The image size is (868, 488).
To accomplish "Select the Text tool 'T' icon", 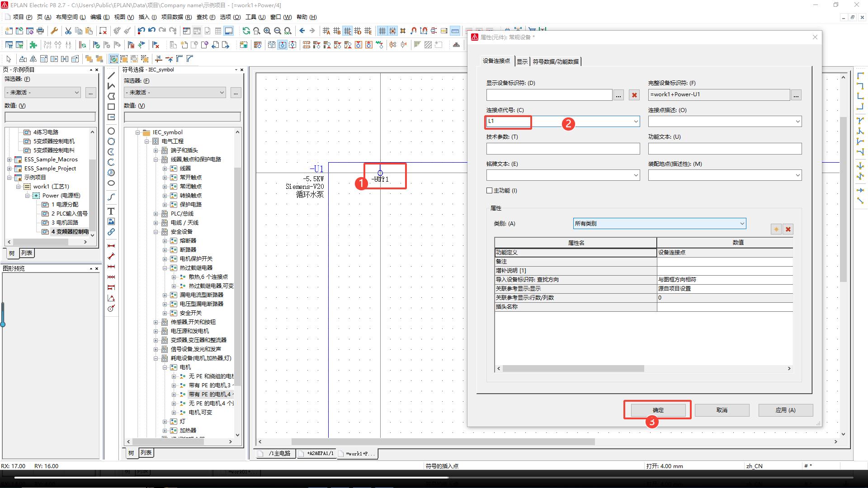I will 111,211.
